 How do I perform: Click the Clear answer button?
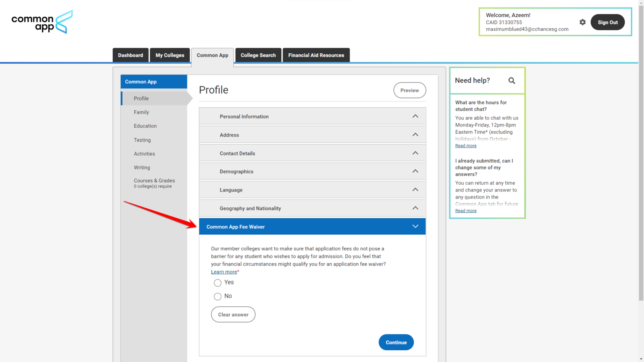[233, 314]
